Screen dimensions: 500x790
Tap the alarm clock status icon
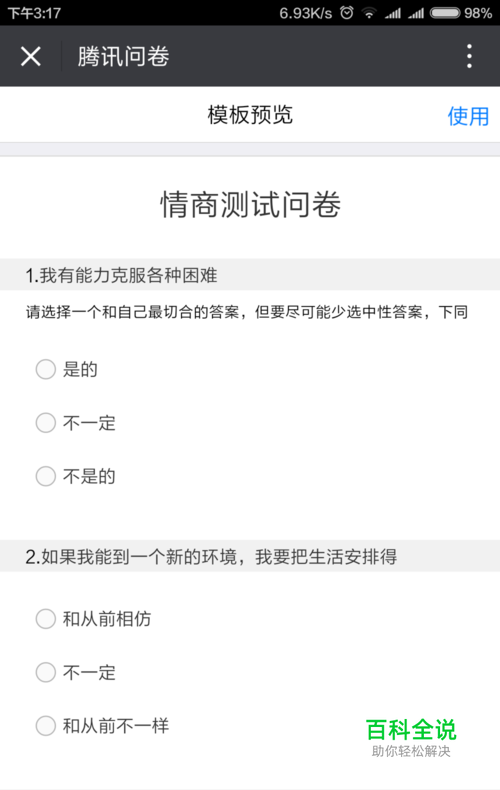347,13
